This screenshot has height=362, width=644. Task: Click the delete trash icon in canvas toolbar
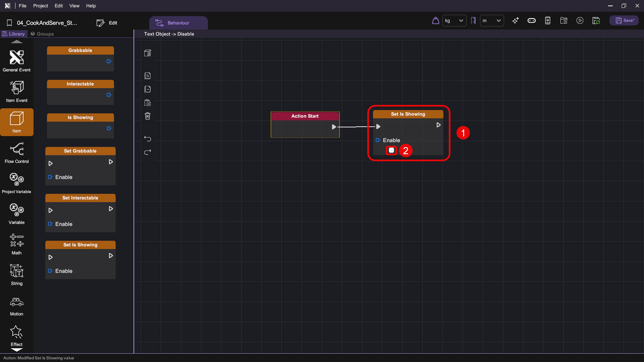[x=148, y=116]
